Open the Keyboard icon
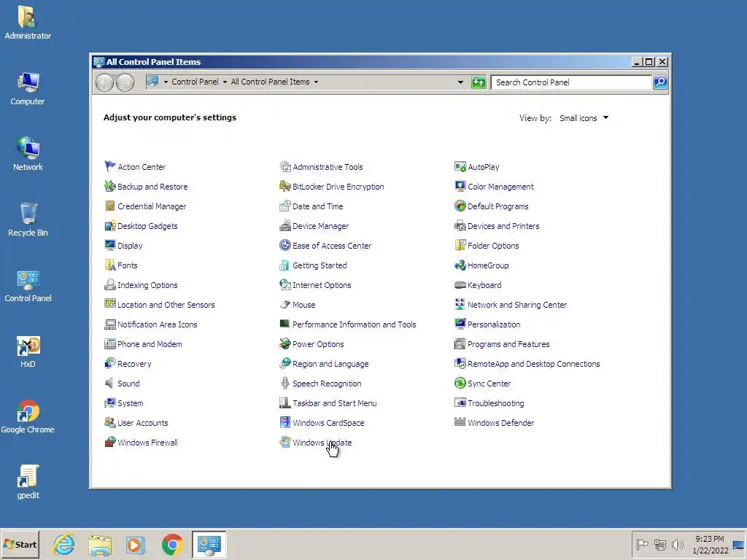Screen dimensions: 747x560 (460, 285)
